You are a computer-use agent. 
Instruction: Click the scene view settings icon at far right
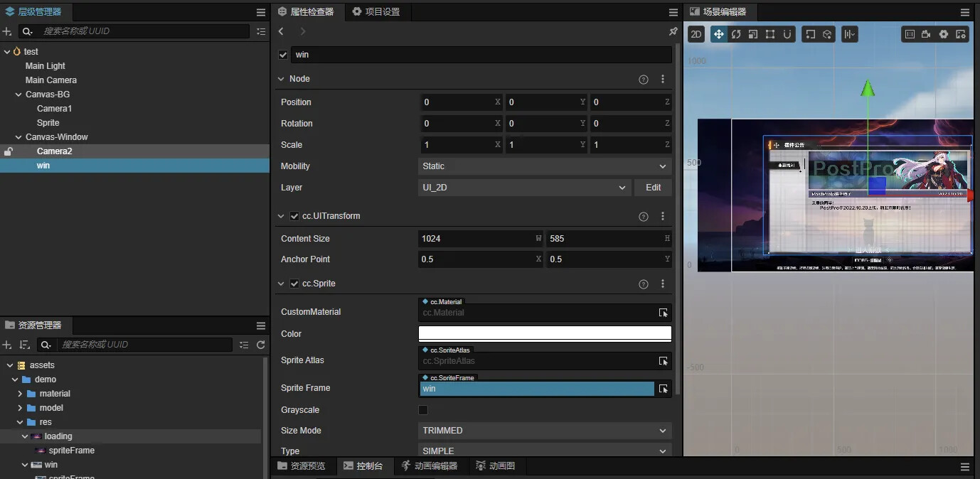coord(961,34)
